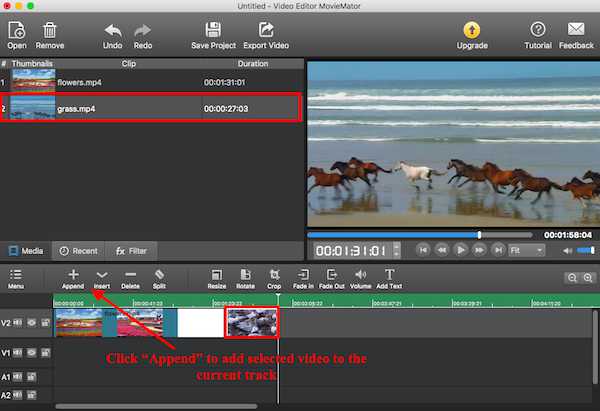The image size is (600, 411).
Task: Zoom in the timeline with right magnifier
Action: 588,278
